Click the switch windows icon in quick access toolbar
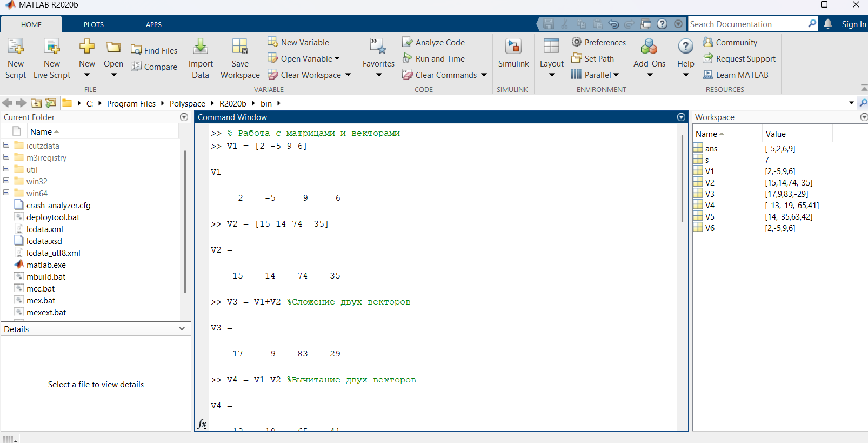This screenshot has height=443, width=868. tap(646, 24)
